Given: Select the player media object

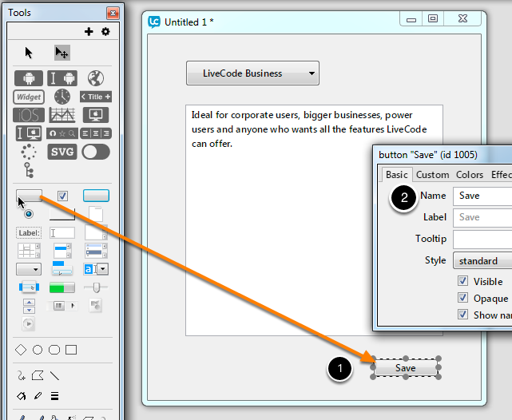Looking at the screenshot, I should (29, 323).
